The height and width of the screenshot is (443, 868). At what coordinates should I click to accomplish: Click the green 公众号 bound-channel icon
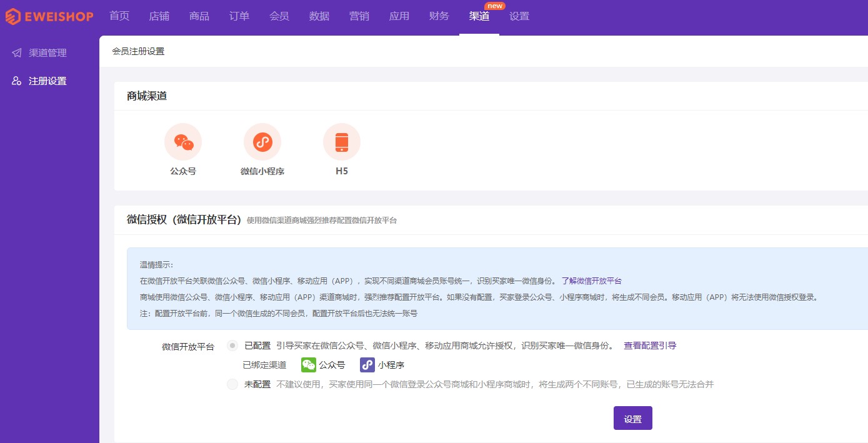pos(309,365)
